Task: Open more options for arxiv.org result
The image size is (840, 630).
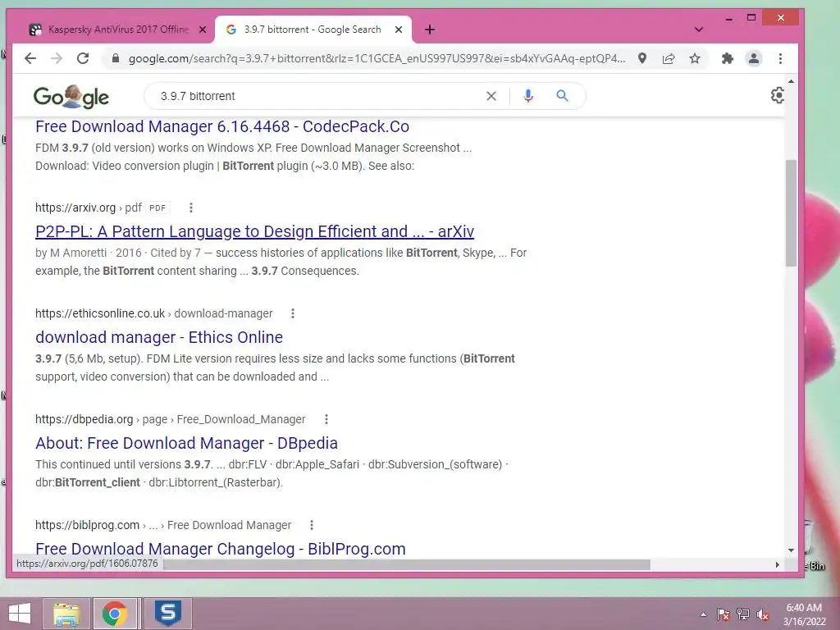Action: (x=190, y=208)
